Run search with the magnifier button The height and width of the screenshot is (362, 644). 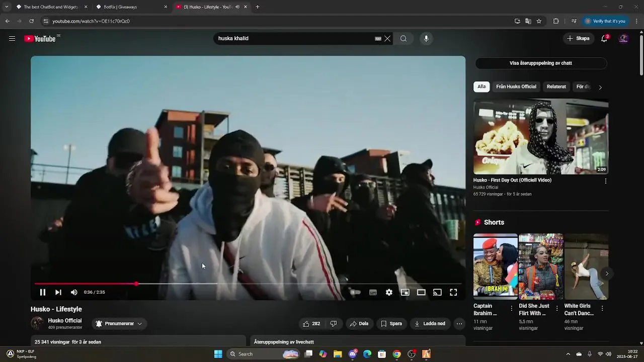pyautogui.click(x=404, y=39)
